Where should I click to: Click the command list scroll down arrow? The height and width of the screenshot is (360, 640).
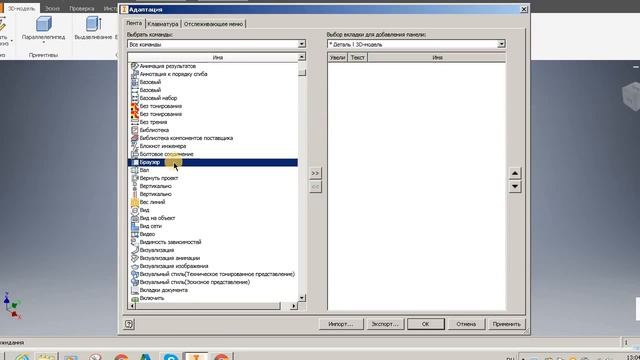302,298
